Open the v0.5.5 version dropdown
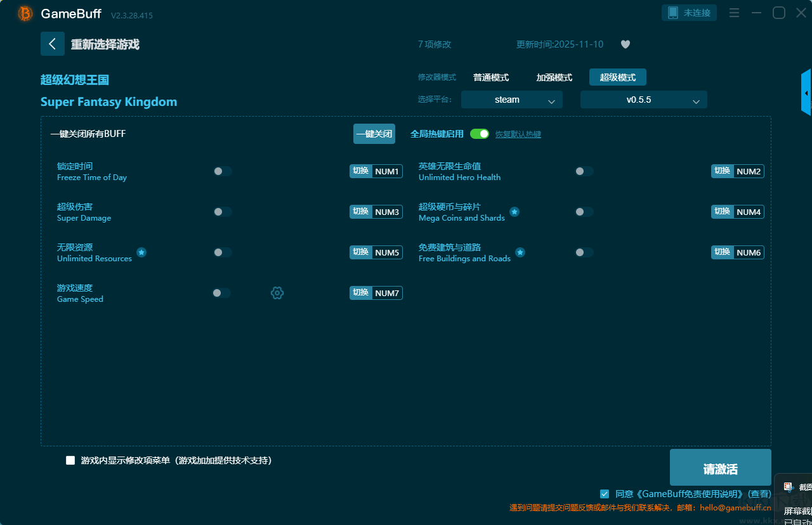 (644, 100)
